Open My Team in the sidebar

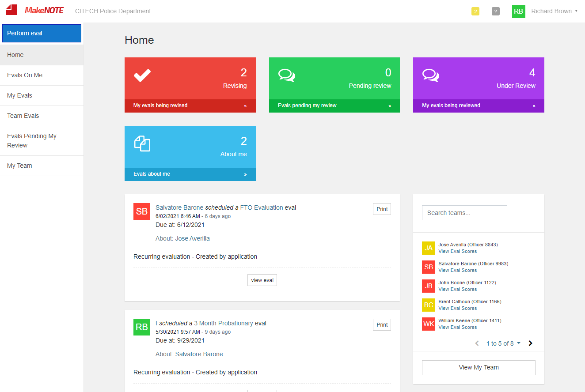point(42,166)
